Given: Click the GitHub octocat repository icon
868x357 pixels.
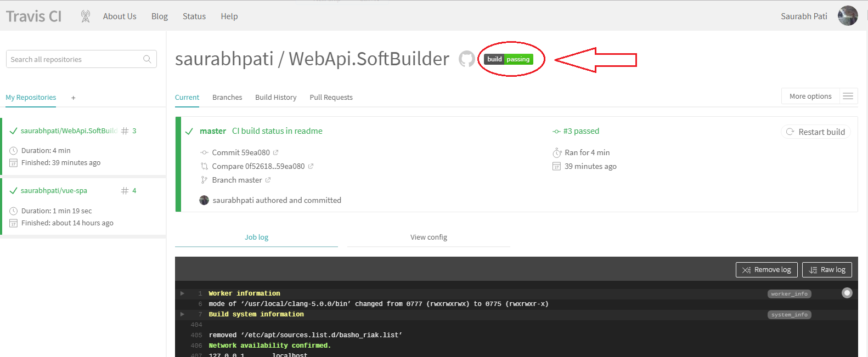Looking at the screenshot, I should [466, 59].
